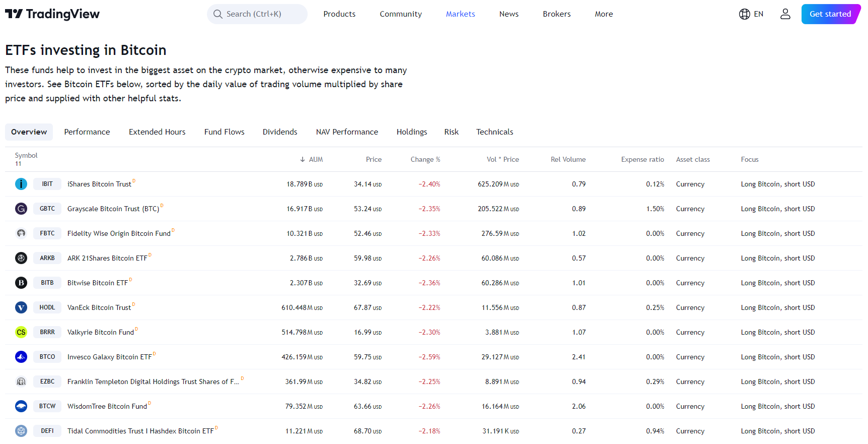Sort by the Vol * Price column header
868x444 pixels.
pos(503,159)
